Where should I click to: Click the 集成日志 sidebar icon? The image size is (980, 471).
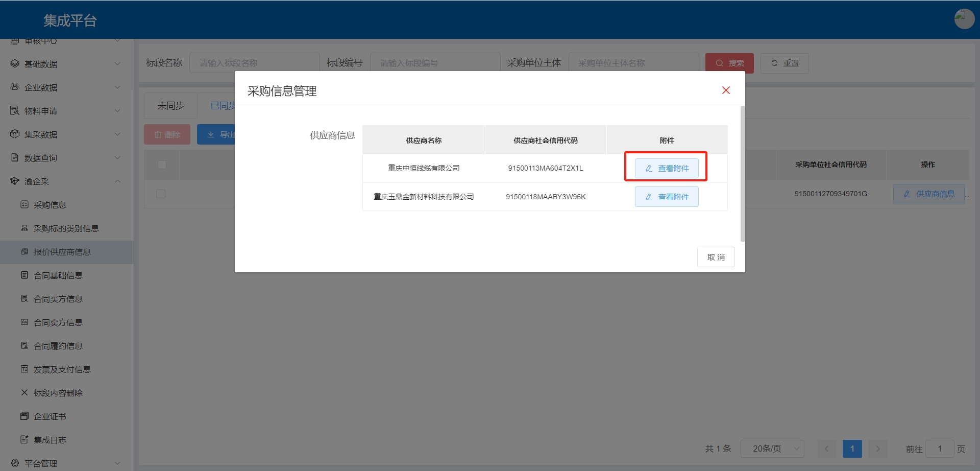click(x=24, y=439)
